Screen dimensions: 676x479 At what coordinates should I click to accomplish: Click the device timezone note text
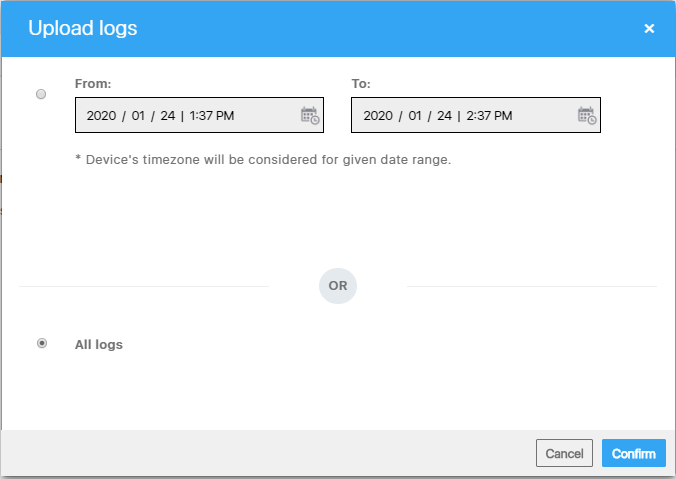pos(263,160)
